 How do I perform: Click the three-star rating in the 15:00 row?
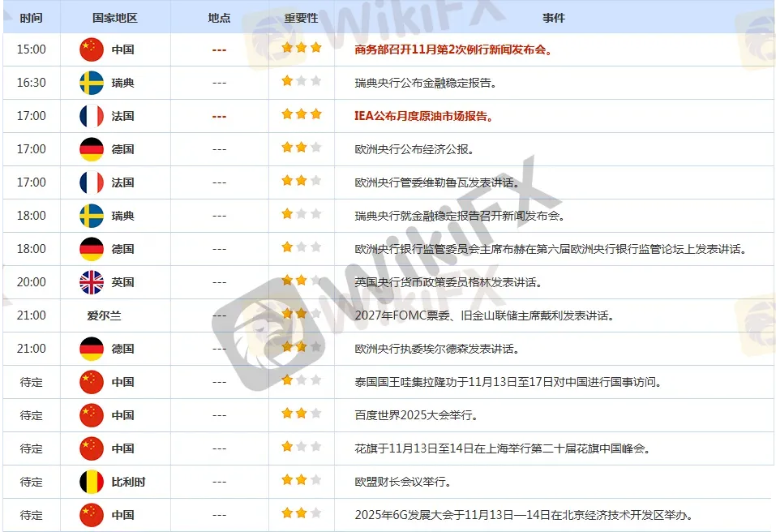click(x=302, y=49)
